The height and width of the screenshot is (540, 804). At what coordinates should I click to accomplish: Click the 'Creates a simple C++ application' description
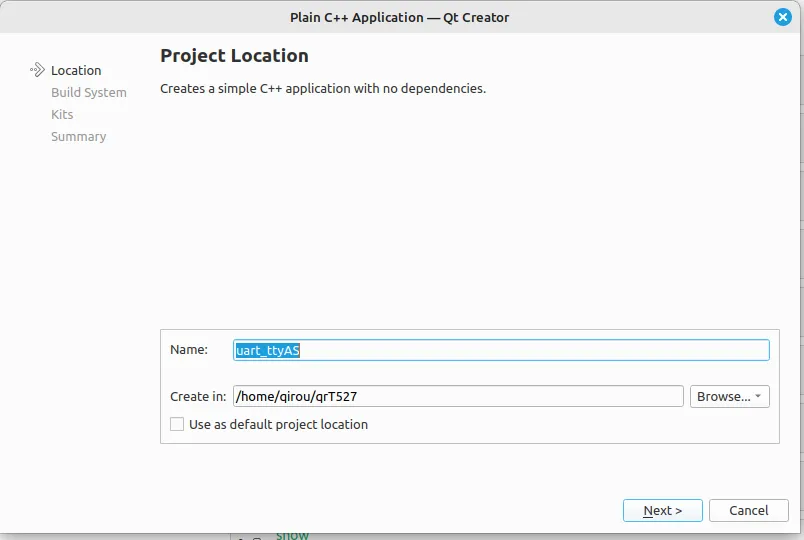323,89
